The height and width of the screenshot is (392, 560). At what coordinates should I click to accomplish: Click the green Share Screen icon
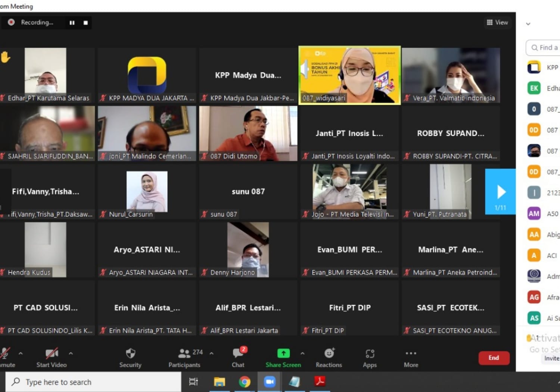pyautogui.click(x=283, y=353)
